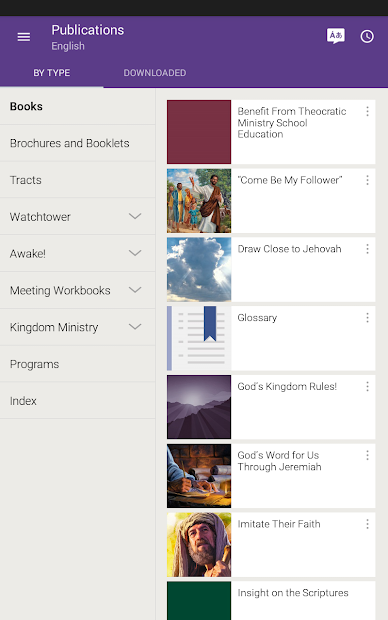Open options menu for Draw Close to Jehovah
Viewport: 388px width, 620px height.
(367, 249)
